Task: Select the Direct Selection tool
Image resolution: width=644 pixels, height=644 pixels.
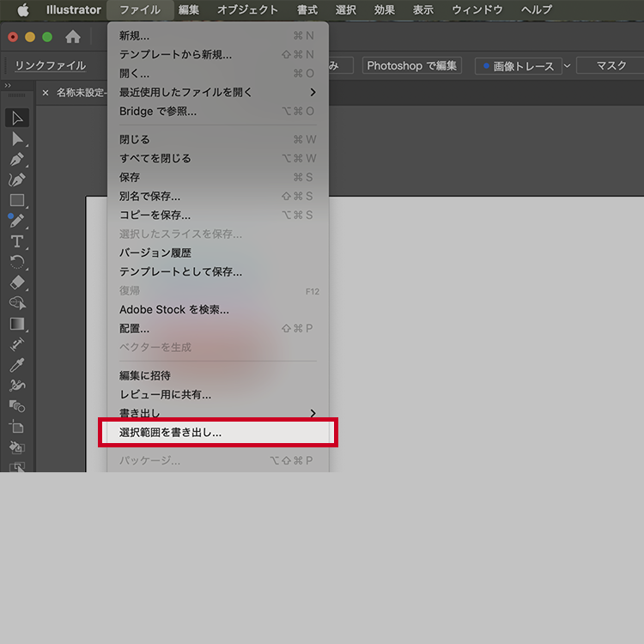Action: click(x=17, y=138)
